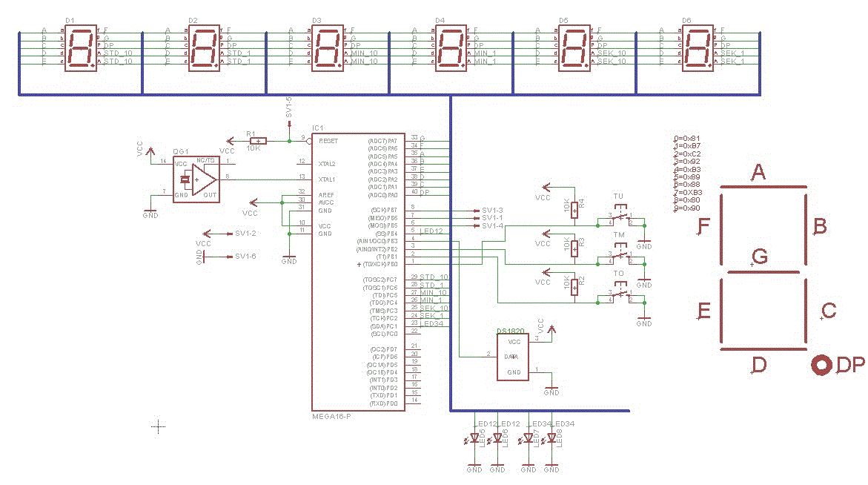This screenshot has height=485, width=868.
Task: Click the DATA pin label on DS1820
Action: click(511, 357)
